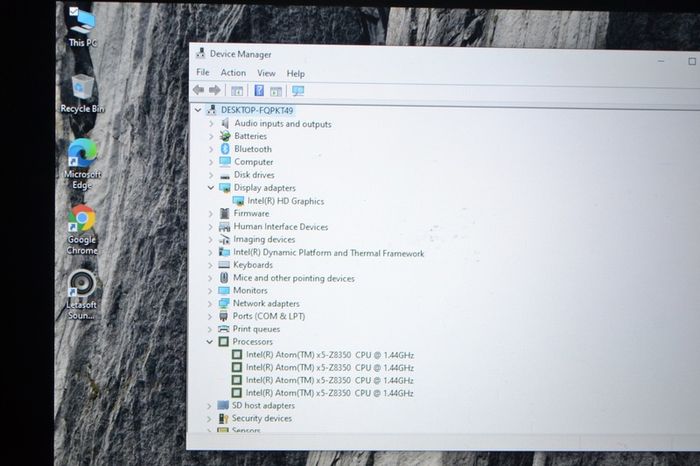Click the Imaging devices camera icon
700x466 pixels.
[224, 239]
